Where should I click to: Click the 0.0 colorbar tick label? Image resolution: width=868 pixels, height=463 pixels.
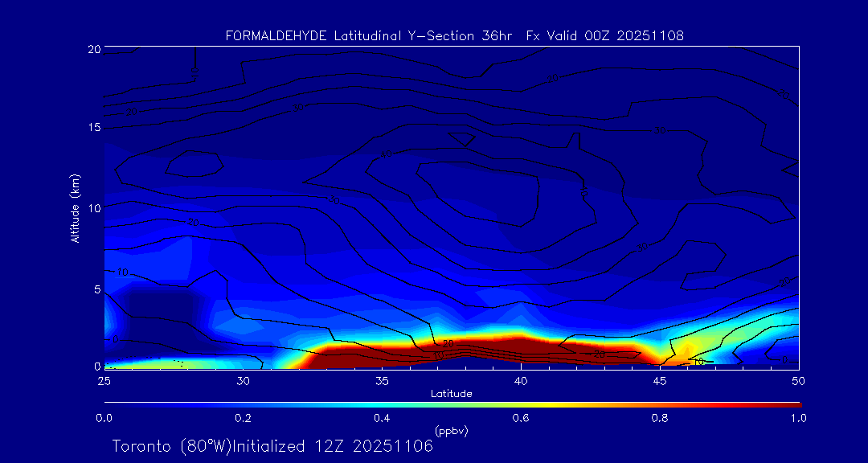[x=104, y=418]
